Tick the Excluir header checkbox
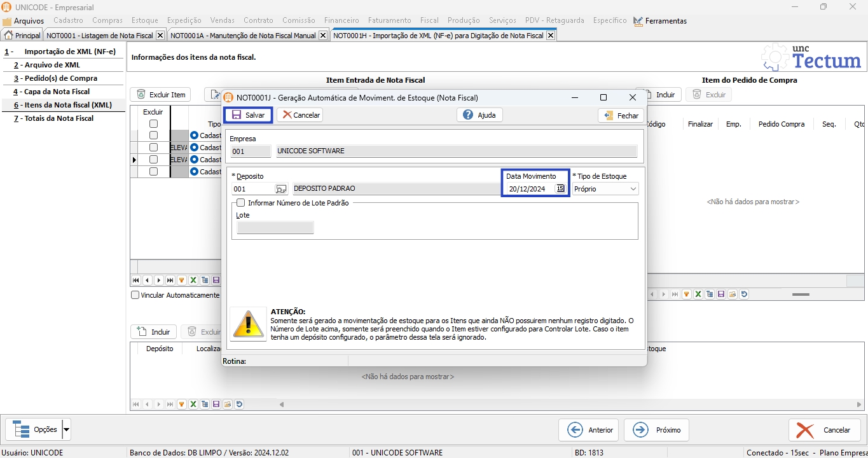Screen dimensions: 868x458 (x=153, y=124)
